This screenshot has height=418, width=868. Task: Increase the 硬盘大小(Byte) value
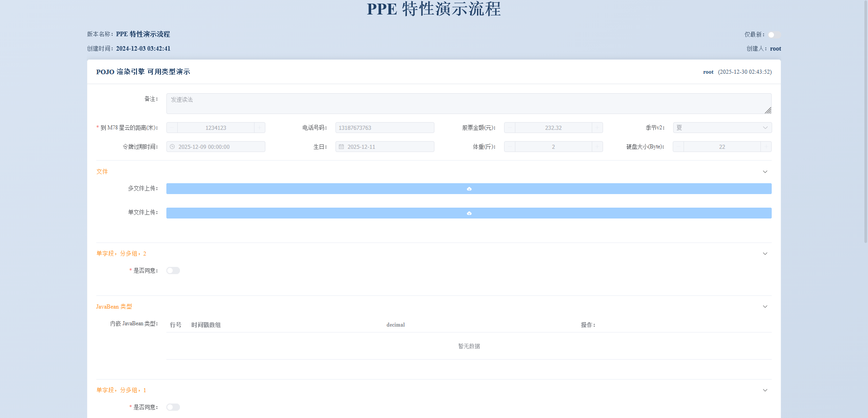[x=766, y=147]
